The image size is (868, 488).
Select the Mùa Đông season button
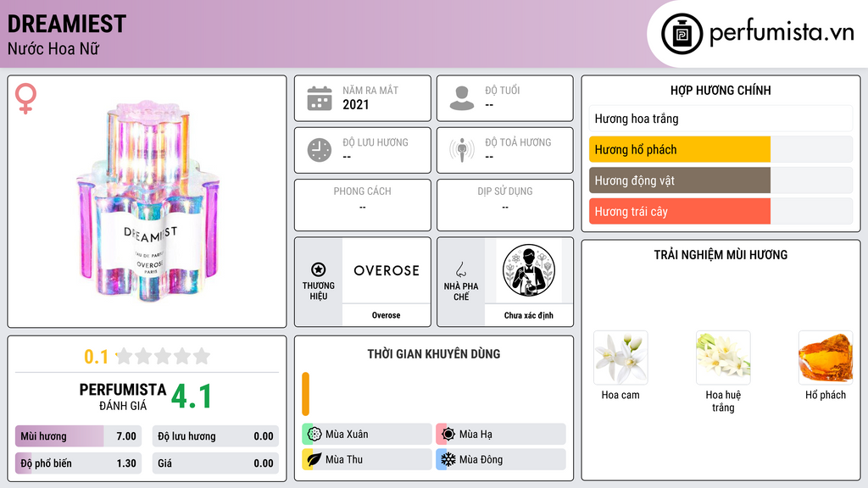[x=501, y=459]
